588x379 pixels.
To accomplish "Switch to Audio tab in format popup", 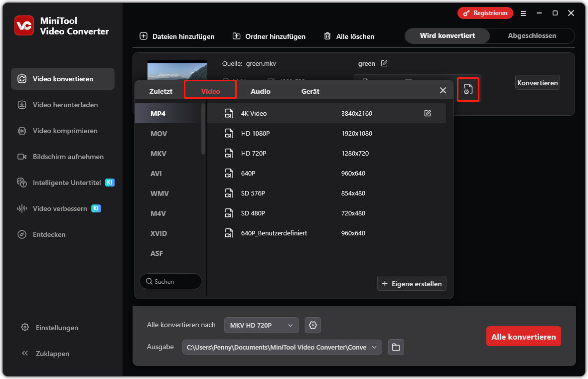I will pos(260,91).
